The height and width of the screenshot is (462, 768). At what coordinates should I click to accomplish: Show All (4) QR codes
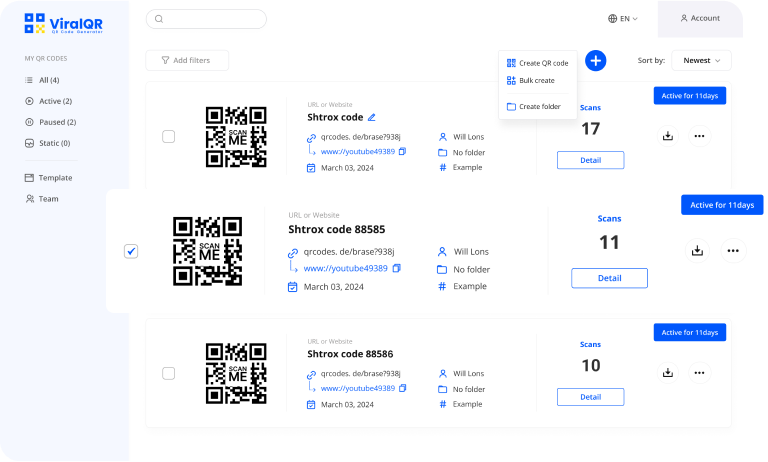pyautogui.click(x=42, y=80)
